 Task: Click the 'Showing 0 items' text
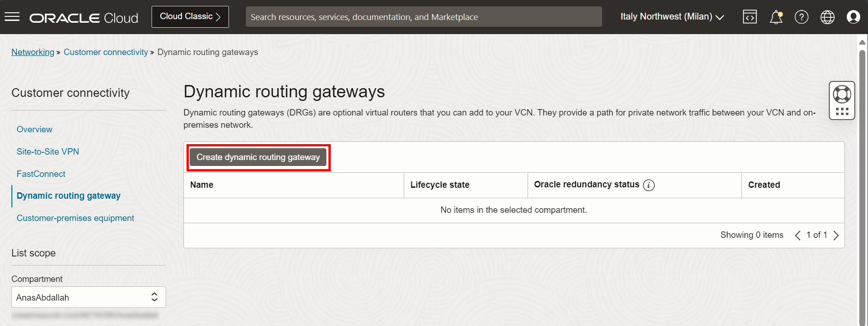752,235
